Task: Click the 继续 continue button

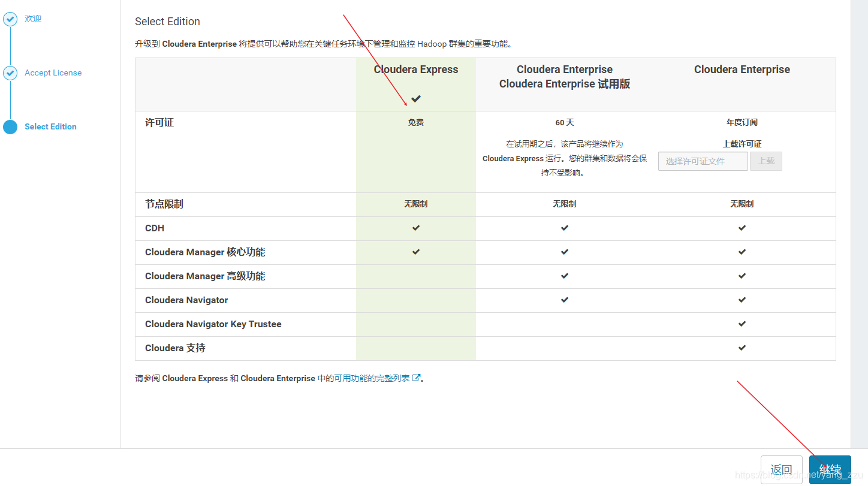Action: pyautogui.click(x=830, y=469)
